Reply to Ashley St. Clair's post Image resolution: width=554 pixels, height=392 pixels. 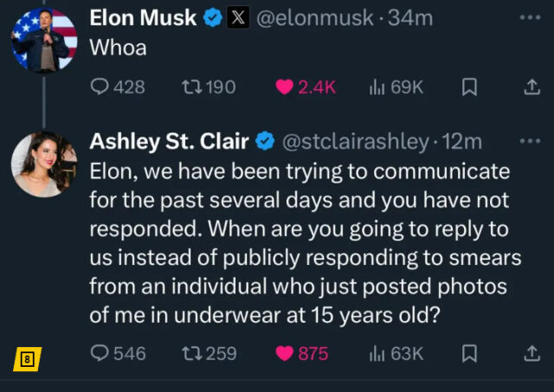click(100, 353)
